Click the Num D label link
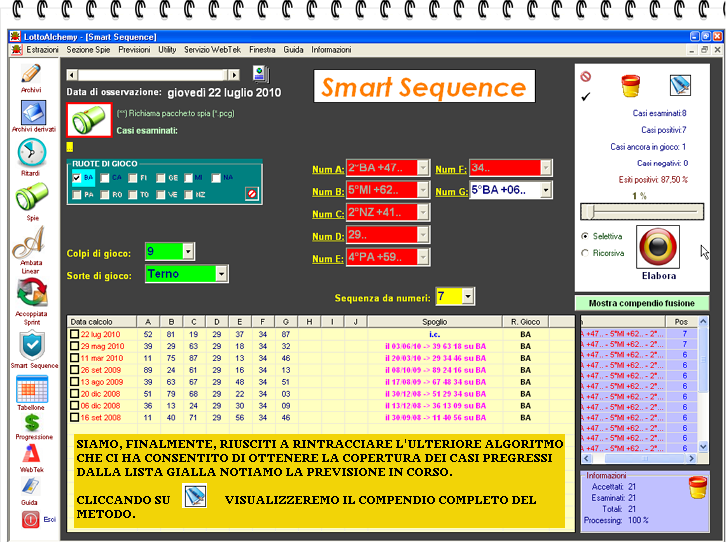The width and height of the screenshot is (726, 542). [x=328, y=237]
